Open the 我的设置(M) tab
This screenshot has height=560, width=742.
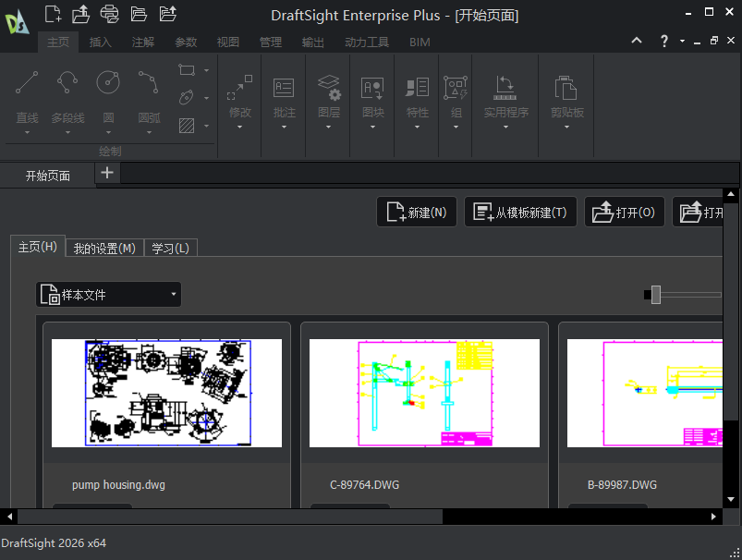coord(104,248)
